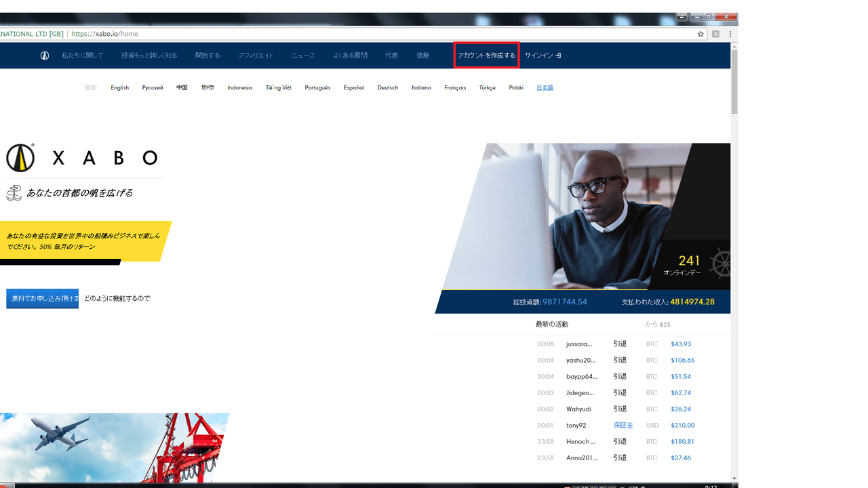868x488 pixels.
Task: Switch site language to Español
Action: [354, 87]
